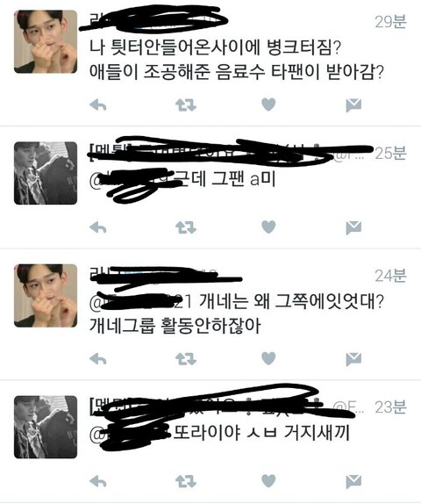Image resolution: width=421 pixels, height=504 pixels.
Task: Retweet the tweet posted 25분 ago
Action: point(186,227)
